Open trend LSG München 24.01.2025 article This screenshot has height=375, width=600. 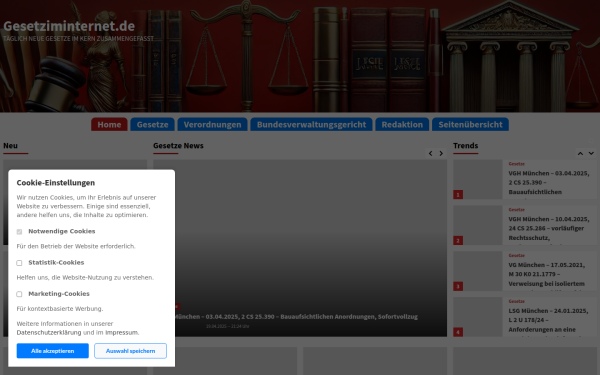tap(548, 320)
